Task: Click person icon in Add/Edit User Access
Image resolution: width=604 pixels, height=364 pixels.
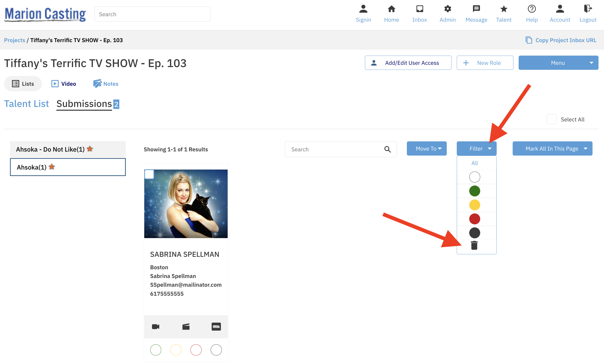Action: [x=374, y=63]
